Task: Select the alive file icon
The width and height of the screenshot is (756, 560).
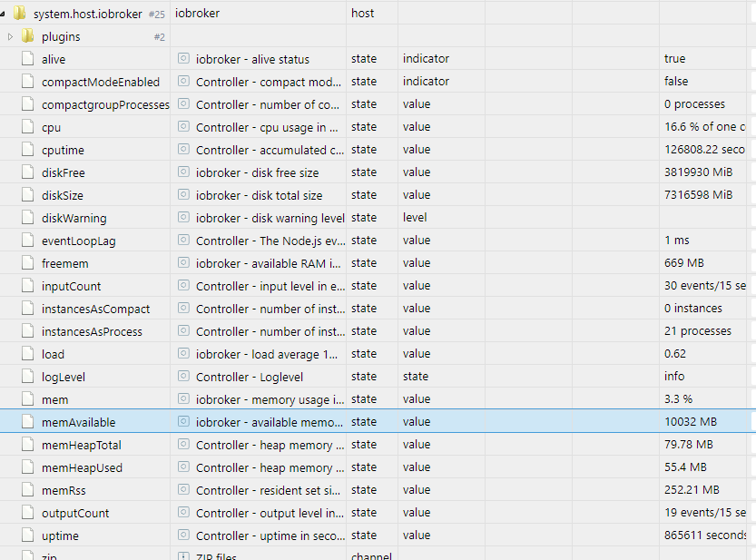Action: pyautogui.click(x=28, y=59)
